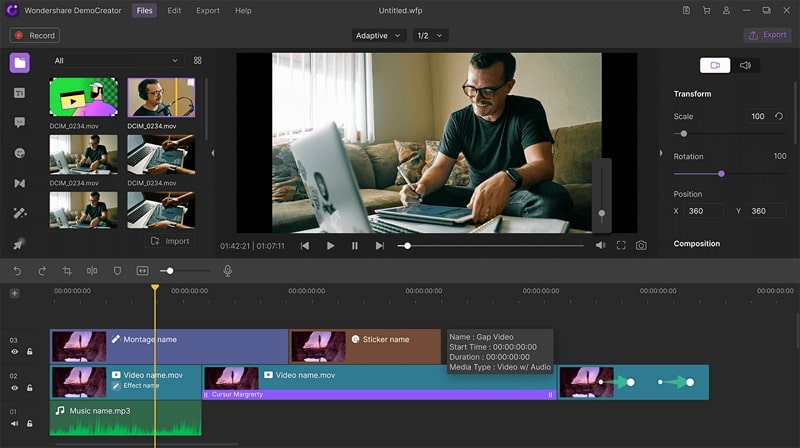Viewport: 800px width, 448px height.
Task: Click the Scale value field
Action: pos(758,116)
